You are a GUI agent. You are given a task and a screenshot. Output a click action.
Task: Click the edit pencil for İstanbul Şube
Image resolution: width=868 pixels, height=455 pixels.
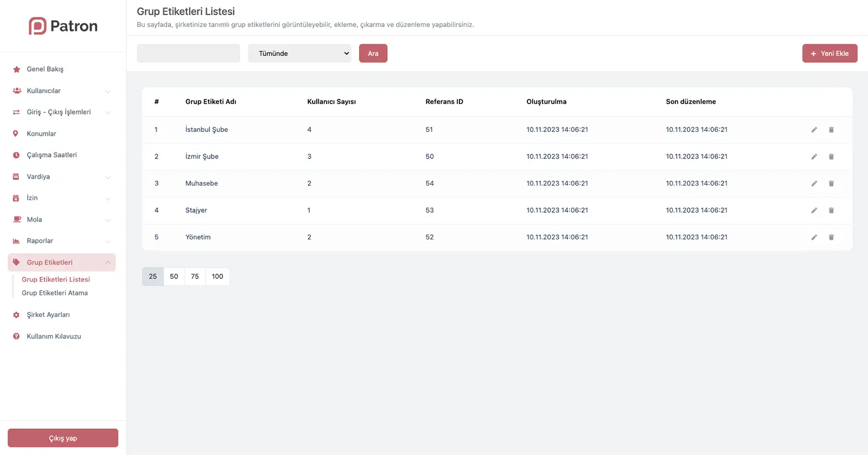[x=814, y=130]
